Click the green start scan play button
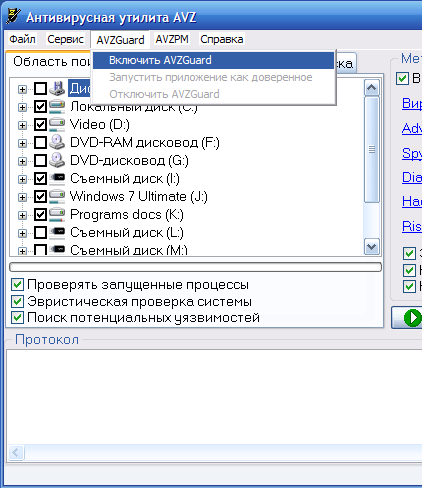This screenshot has height=488, width=422. coord(413,317)
